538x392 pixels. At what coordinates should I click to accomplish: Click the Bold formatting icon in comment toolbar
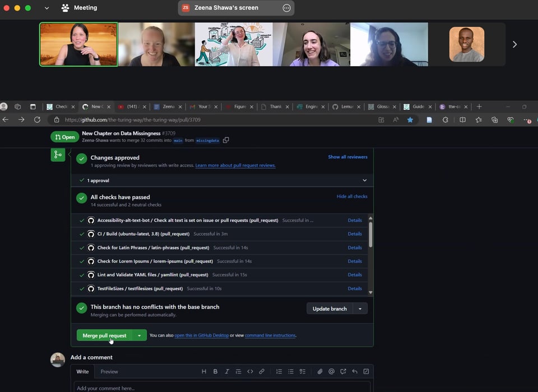coord(215,371)
